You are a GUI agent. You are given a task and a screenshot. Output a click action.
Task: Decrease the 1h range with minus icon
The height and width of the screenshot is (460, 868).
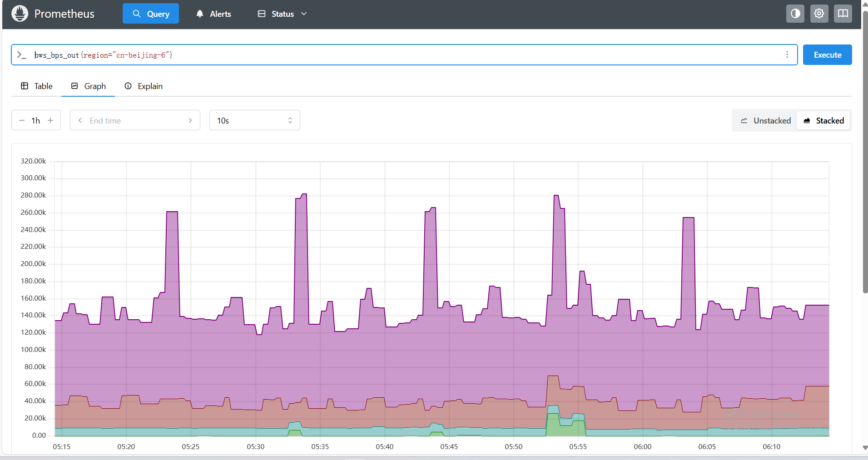(x=22, y=120)
